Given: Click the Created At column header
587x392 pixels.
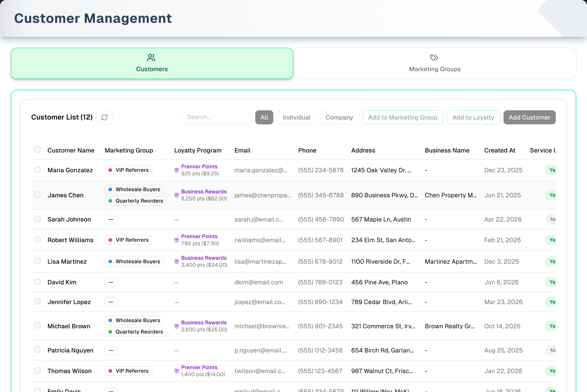Looking at the screenshot, I should pos(500,151).
